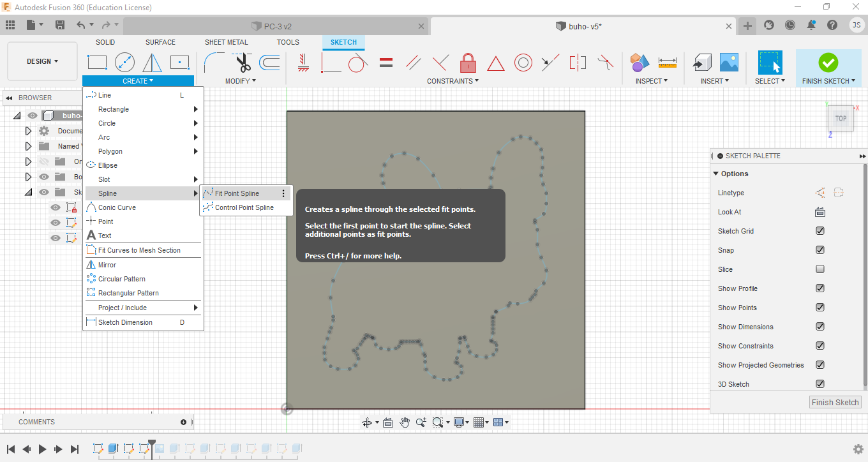Click the green Finish Sketch checkmark icon
Screen dimensions: 868x462
point(828,62)
